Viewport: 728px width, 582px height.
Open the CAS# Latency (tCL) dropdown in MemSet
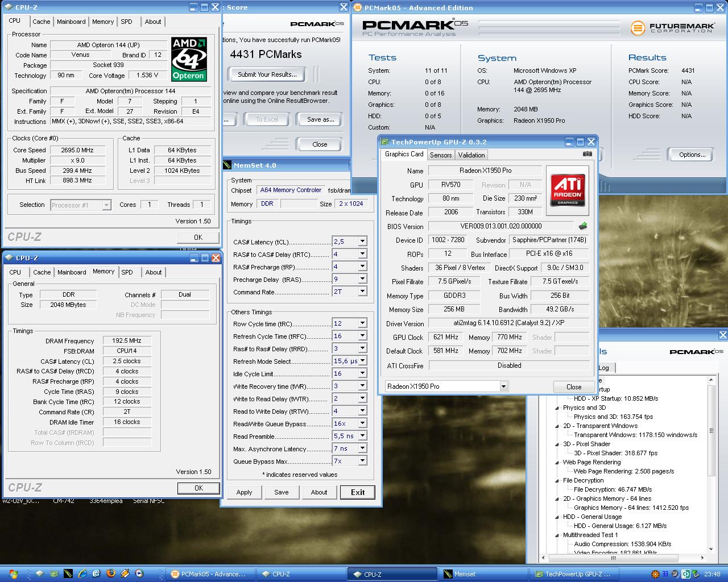coord(362,242)
